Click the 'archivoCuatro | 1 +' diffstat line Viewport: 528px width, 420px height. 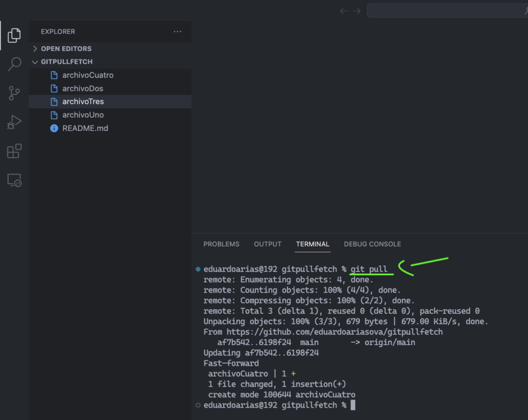(252, 374)
